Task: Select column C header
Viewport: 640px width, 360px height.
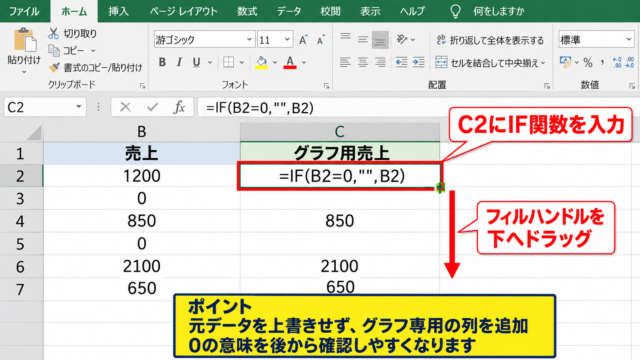Action: [340, 132]
